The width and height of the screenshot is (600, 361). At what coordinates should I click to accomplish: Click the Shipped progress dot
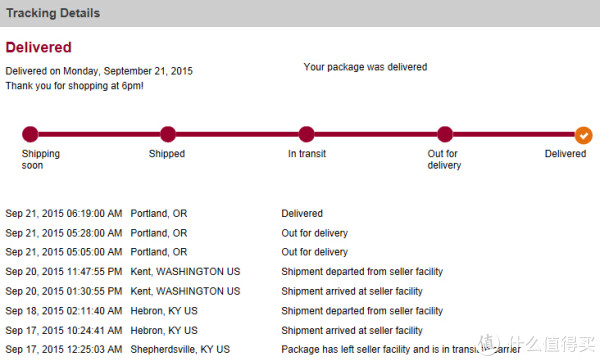coord(168,134)
